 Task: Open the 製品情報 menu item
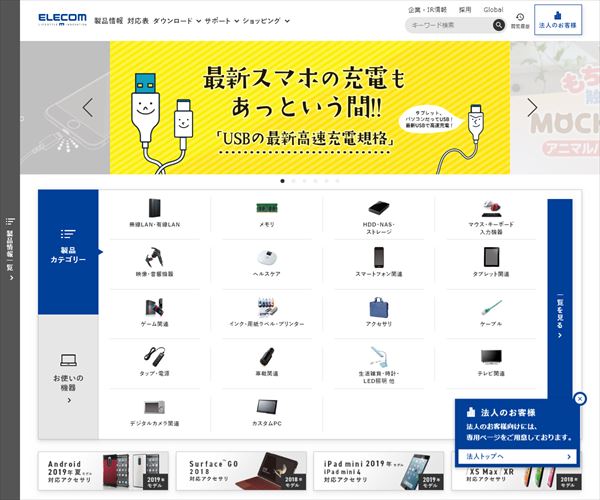point(109,21)
